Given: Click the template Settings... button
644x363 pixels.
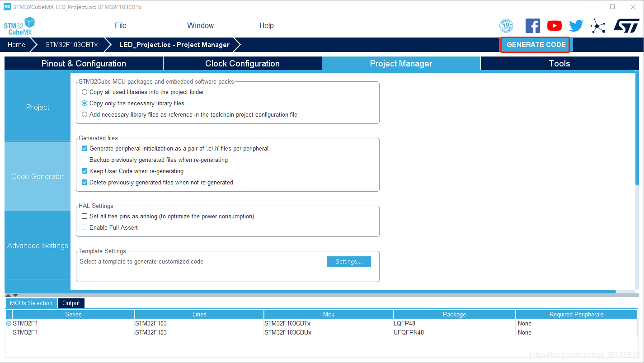Looking at the screenshot, I should click(348, 261).
